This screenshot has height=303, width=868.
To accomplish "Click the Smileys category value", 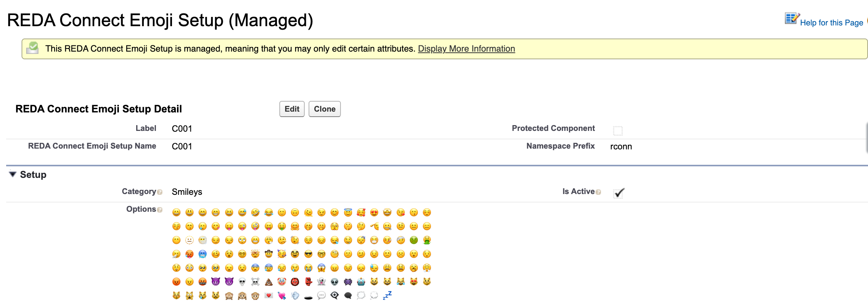I will tap(187, 192).
